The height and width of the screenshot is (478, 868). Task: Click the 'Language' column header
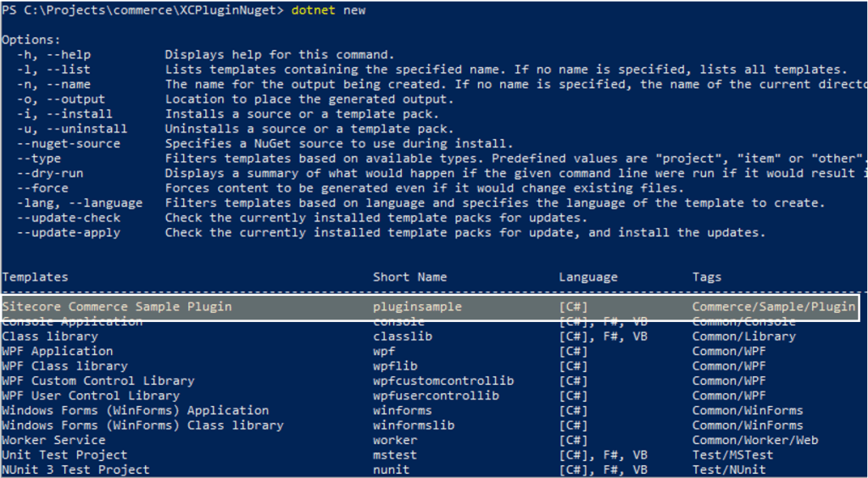[x=588, y=277]
